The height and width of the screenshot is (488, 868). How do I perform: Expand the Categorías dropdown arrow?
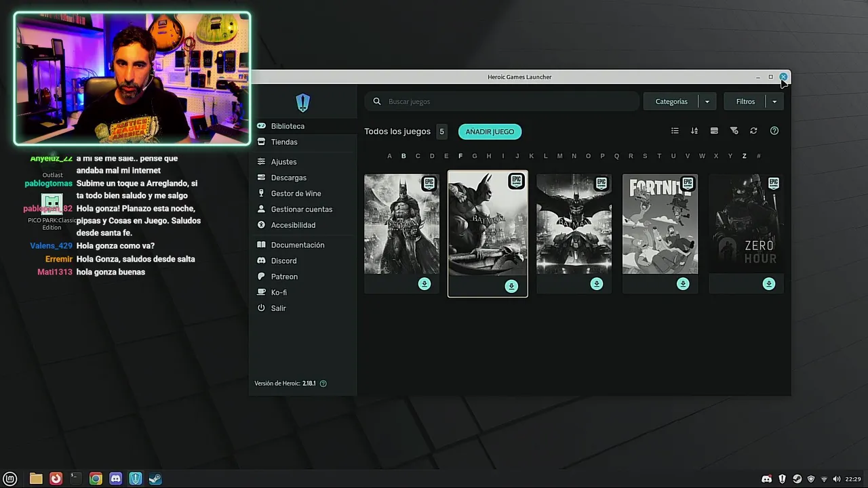[707, 102]
